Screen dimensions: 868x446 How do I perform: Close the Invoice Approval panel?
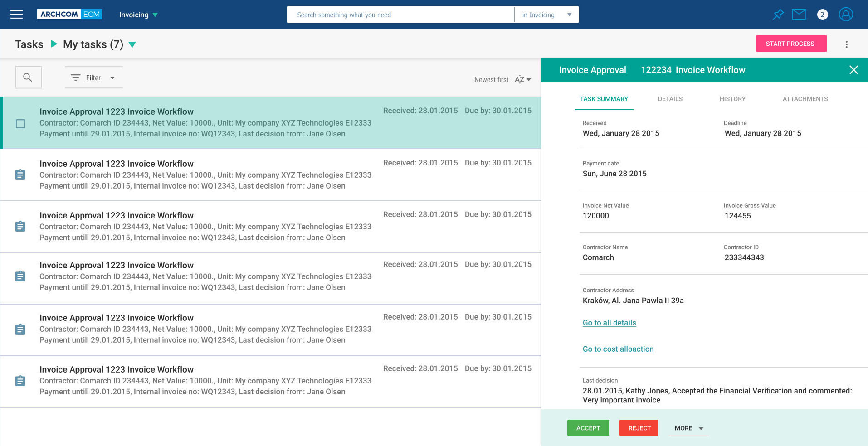point(853,70)
